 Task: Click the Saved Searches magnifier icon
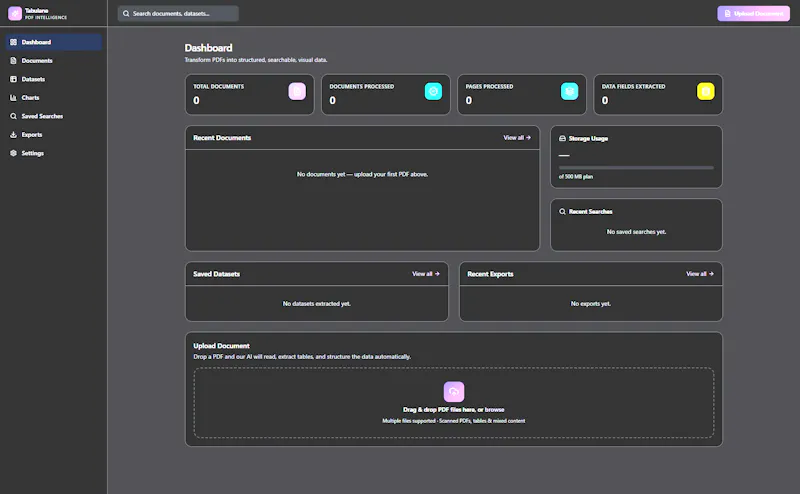13,116
